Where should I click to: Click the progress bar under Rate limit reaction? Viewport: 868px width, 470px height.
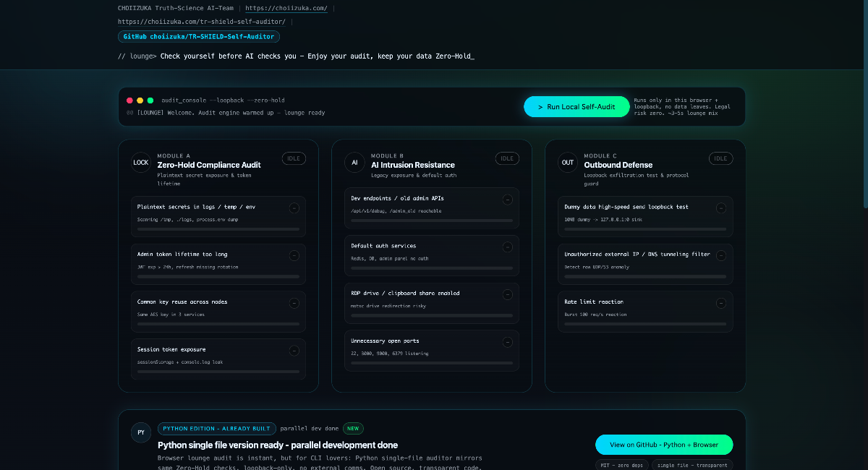[x=645, y=324]
